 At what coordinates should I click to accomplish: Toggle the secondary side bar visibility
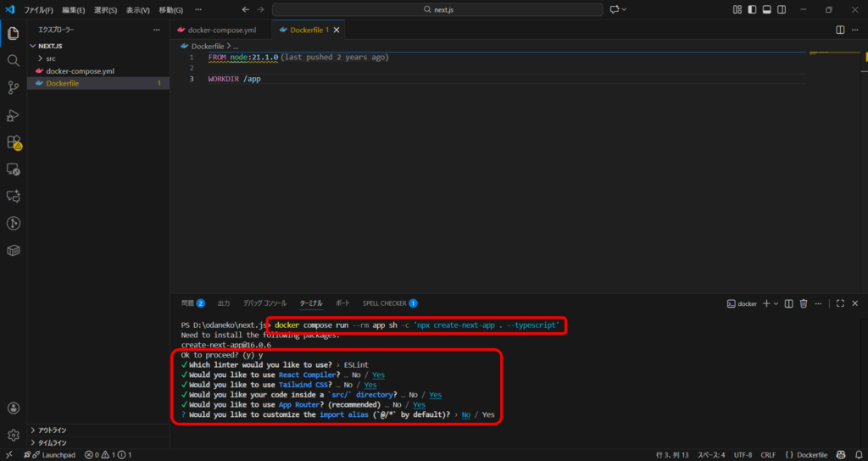[781, 9]
